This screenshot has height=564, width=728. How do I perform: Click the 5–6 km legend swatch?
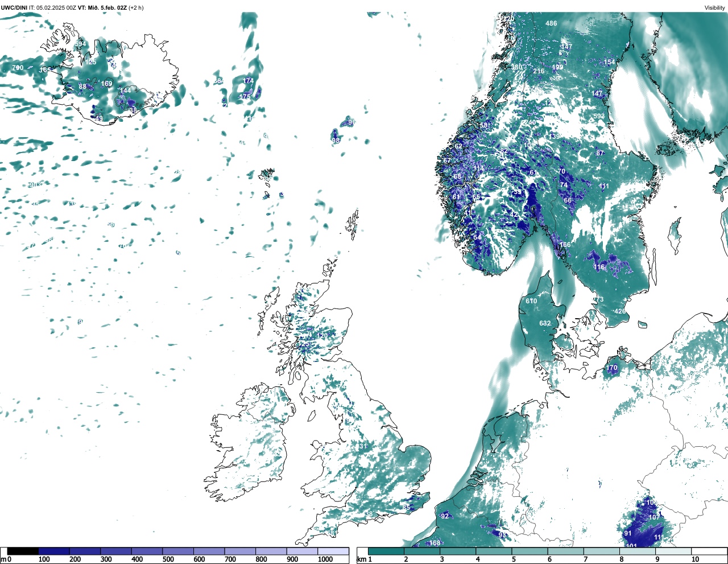click(x=530, y=551)
